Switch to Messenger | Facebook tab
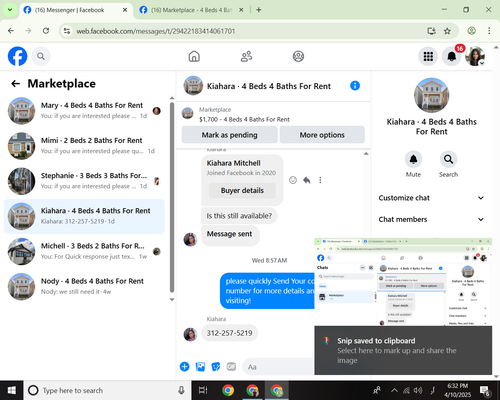 (75, 10)
